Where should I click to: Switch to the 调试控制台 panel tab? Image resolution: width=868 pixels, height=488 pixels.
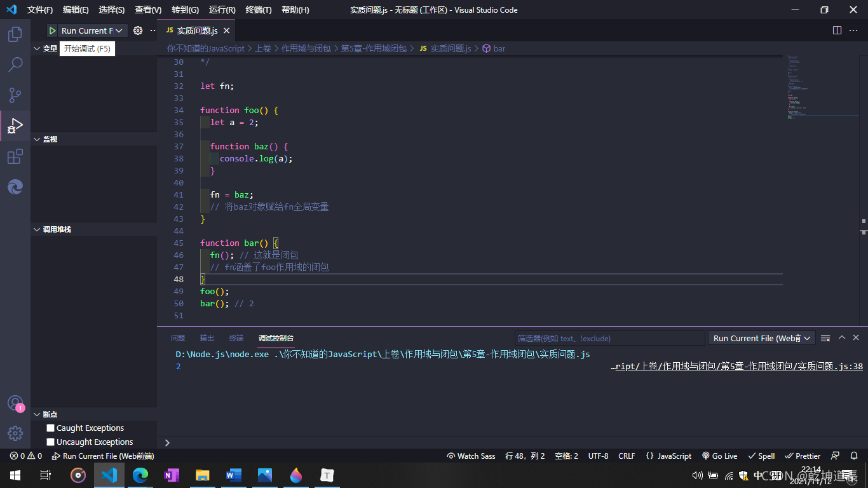coord(276,338)
